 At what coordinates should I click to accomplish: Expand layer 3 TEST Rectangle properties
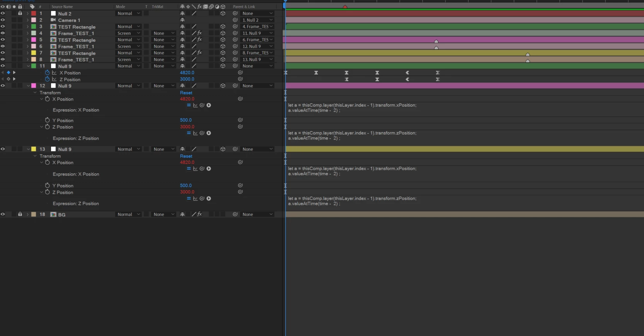pos(28,27)
